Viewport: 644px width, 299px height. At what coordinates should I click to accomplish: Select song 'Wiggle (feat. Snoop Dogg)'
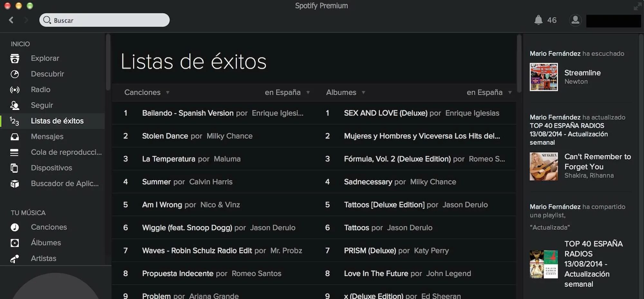187,228
